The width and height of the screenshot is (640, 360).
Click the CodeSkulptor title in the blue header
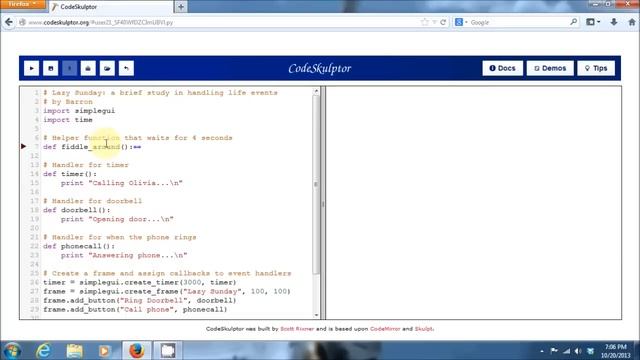coord(320,68)
